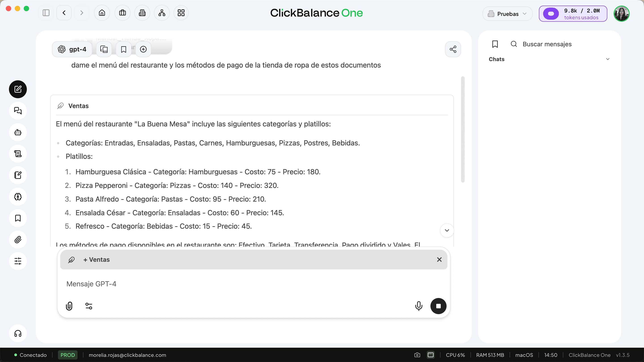This screenshot has height=362, width=644.
Task: Click the Refresco list item
Action: 163,226
